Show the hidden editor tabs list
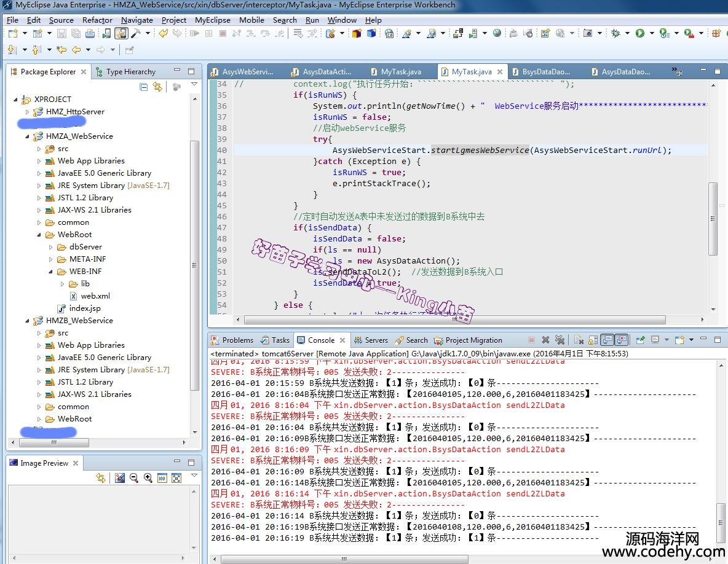This screenshot has width=728, height=564. (676, 71)
